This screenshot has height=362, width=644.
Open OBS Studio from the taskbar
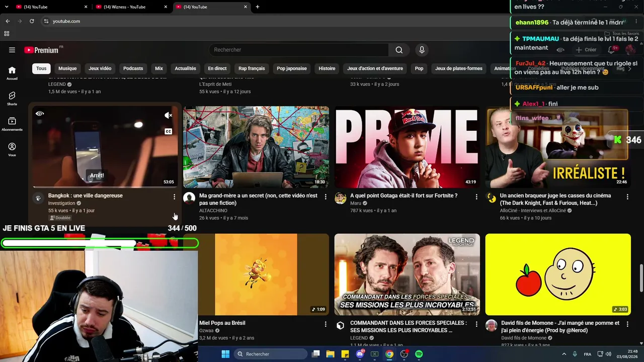[404, 354]
